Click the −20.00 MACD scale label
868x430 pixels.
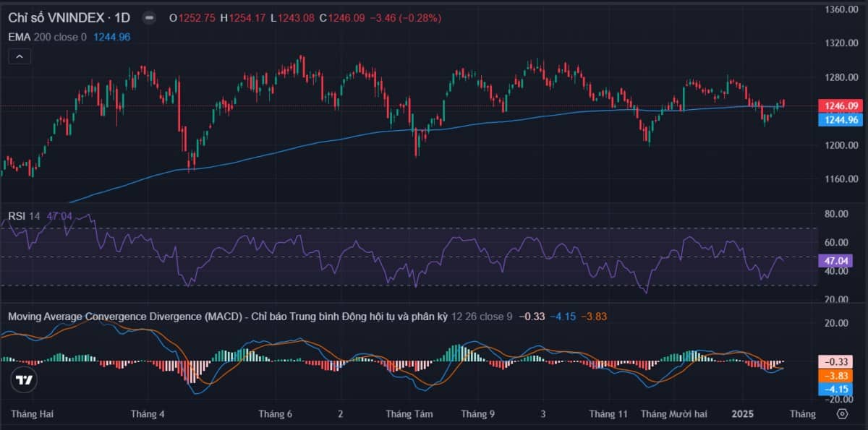point(840,400)
